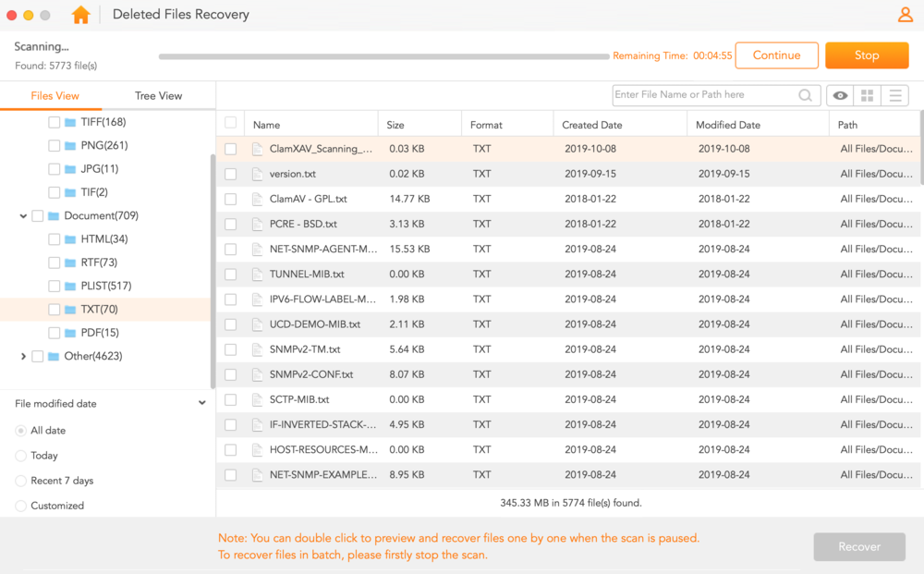Select the NET-SNMP-EXAMPLE file row name
Image resolution: width=924 pixels, height=574 pixels.
[322, 475]
